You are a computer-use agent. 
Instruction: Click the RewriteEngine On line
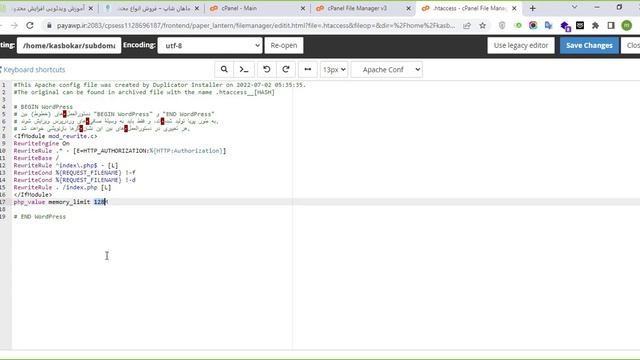[x=41, y=144]
